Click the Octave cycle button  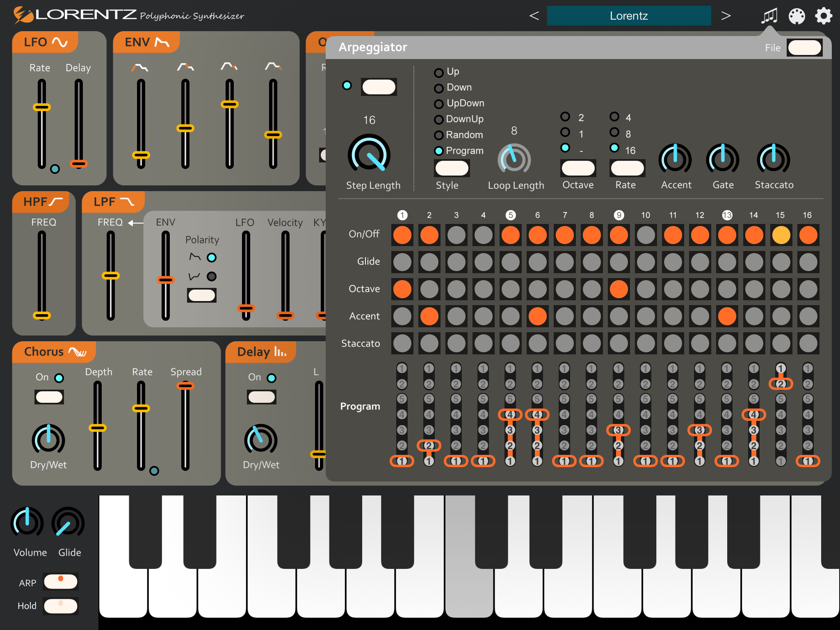[x=578, y=168]
